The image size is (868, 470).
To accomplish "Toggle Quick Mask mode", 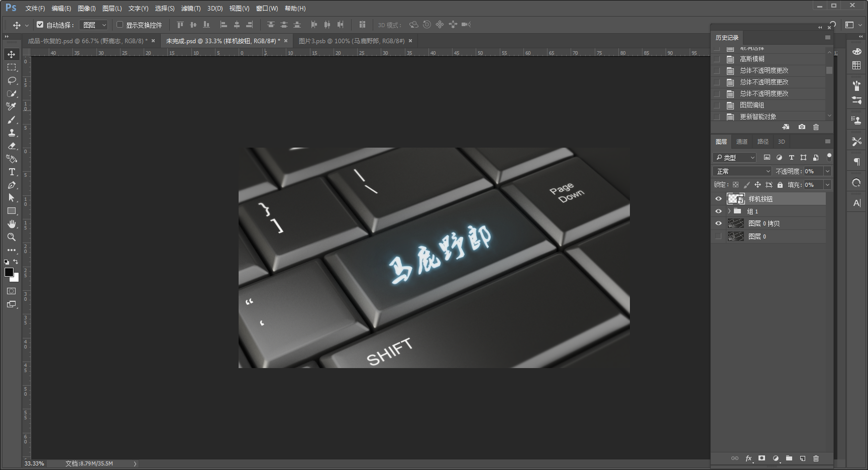I will 12,291.
